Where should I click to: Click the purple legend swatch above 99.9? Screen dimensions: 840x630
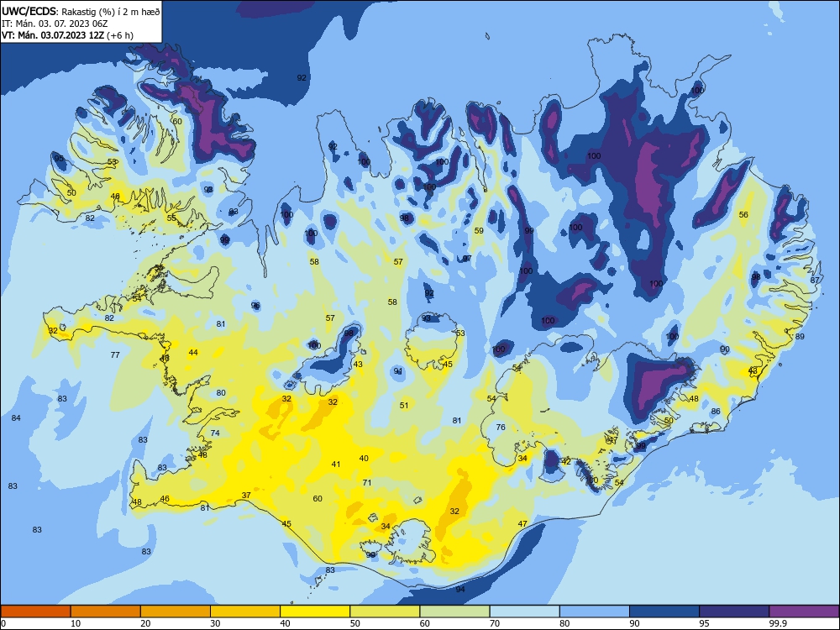click(804, 612)
